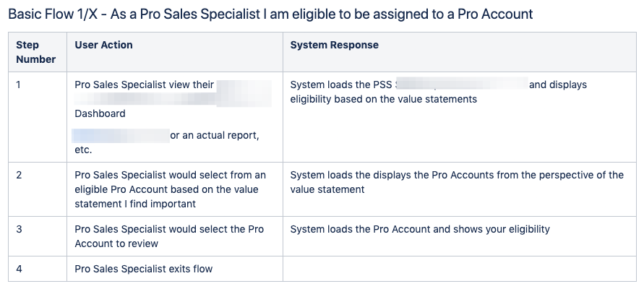
Task: Click the step number 4 cell
Action: (x=19, y=269)
